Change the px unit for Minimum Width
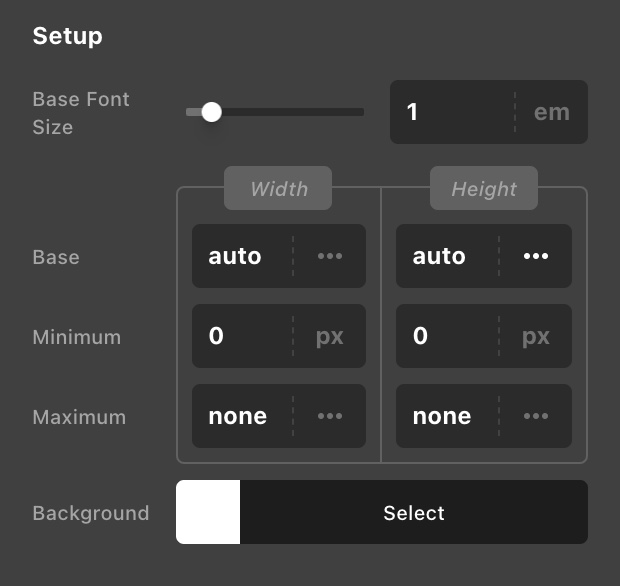Viewport: 620px width, 586px height. [x=330, y=336]
